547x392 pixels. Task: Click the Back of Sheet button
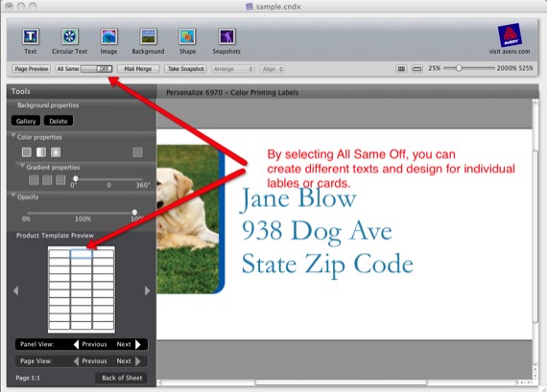[x=122, y=378]
